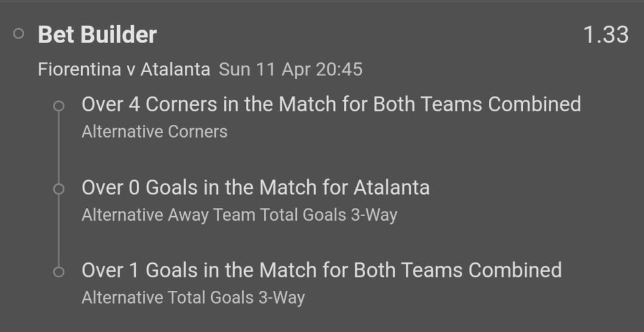
Task: Click the Fiorentina team name
Action: (x=79, y=69)
